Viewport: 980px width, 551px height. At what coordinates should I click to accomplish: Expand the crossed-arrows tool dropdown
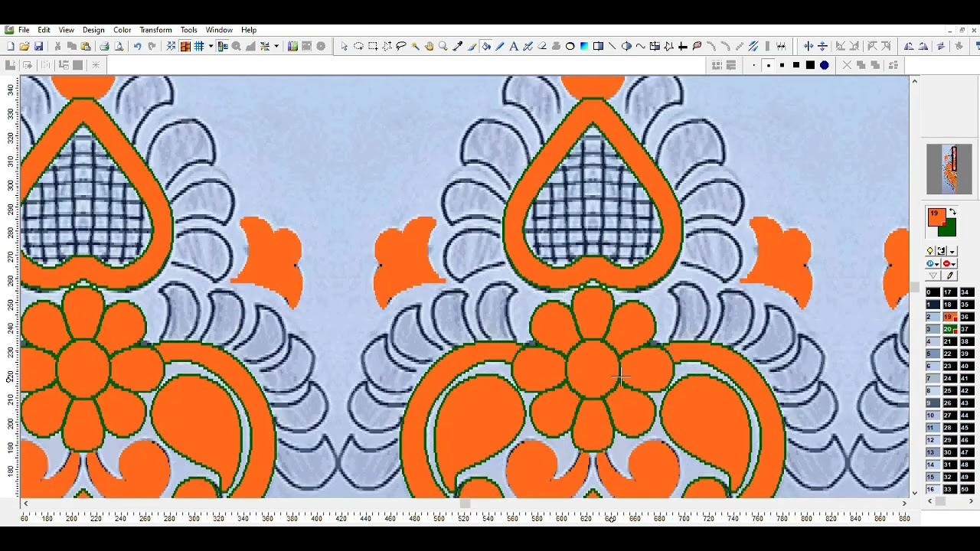(x=276, y=47)
